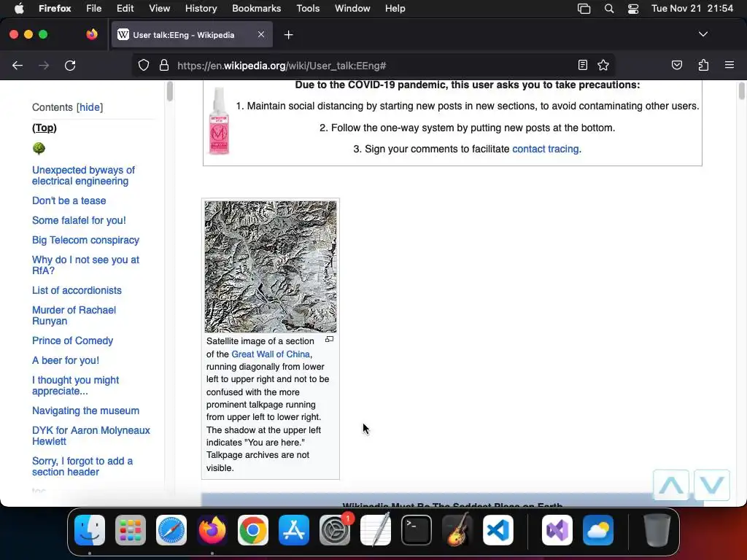Open A beer for you! section
This screenshot has width=747, height=560.
pos(66,360)
